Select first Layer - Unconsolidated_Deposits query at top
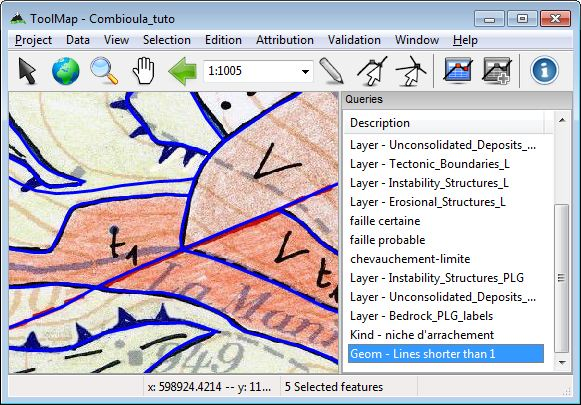The height and width of the screenshot is (405, 581). click(x=446, y=145)
